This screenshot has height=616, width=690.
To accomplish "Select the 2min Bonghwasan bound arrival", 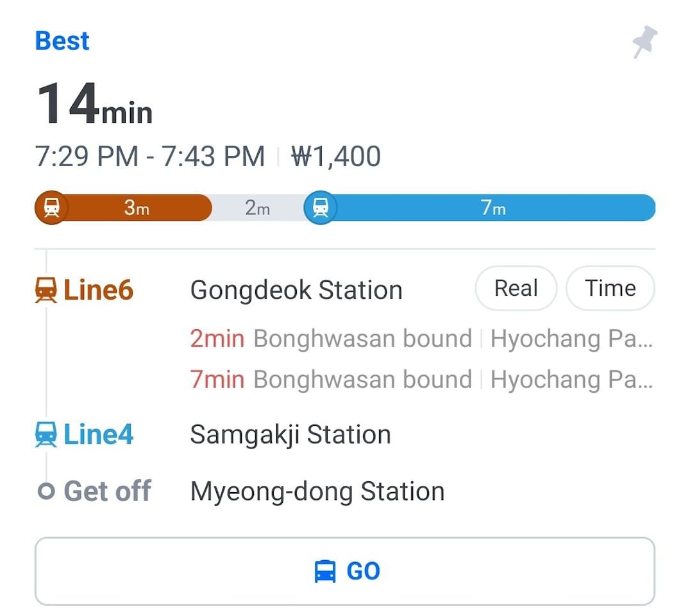I will pyautogui.click(x=420, y=338).
